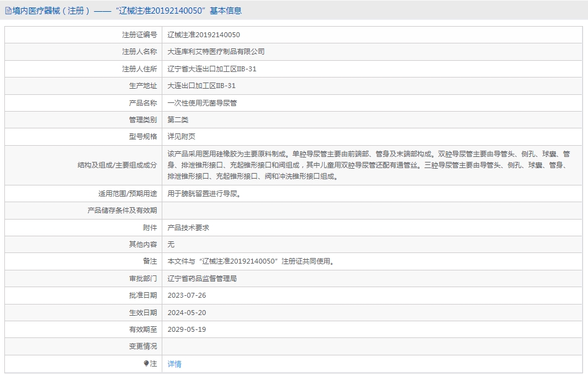Select address 辽宁省大连出口加工区ⅡB-31
This screenshot has height=374, width=588.
(x=212, y=69)
